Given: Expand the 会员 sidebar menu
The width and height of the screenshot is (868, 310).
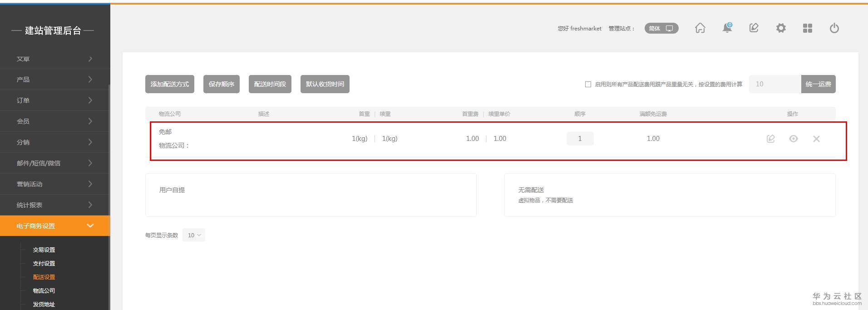Looking at the screenshot, I should pos(54,121).
